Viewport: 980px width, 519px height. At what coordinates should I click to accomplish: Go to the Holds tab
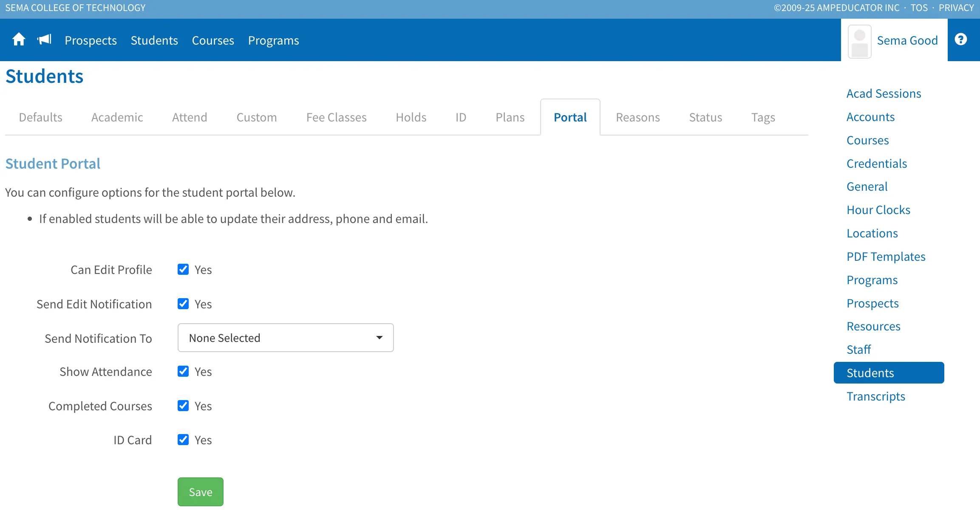[411, 117]
